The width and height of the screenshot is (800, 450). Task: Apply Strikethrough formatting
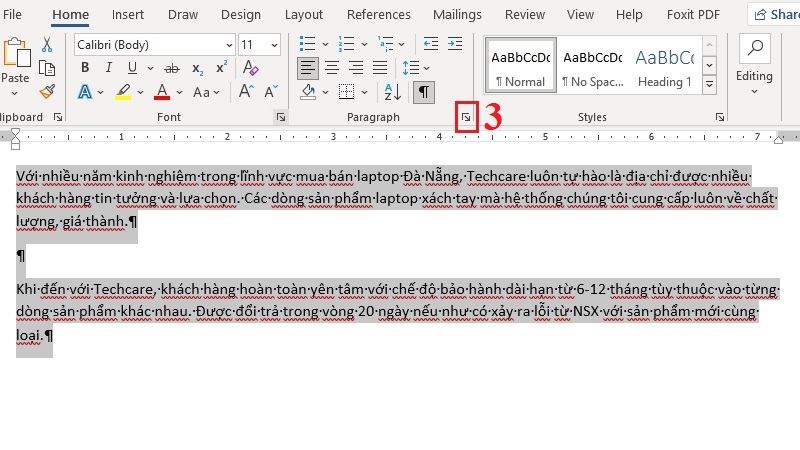point(172,68)
